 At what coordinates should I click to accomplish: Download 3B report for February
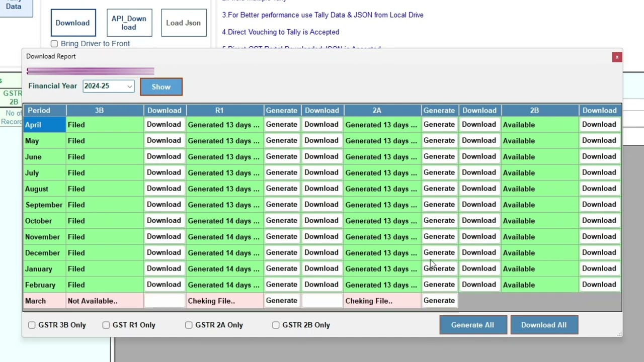(x=164, y=284)
